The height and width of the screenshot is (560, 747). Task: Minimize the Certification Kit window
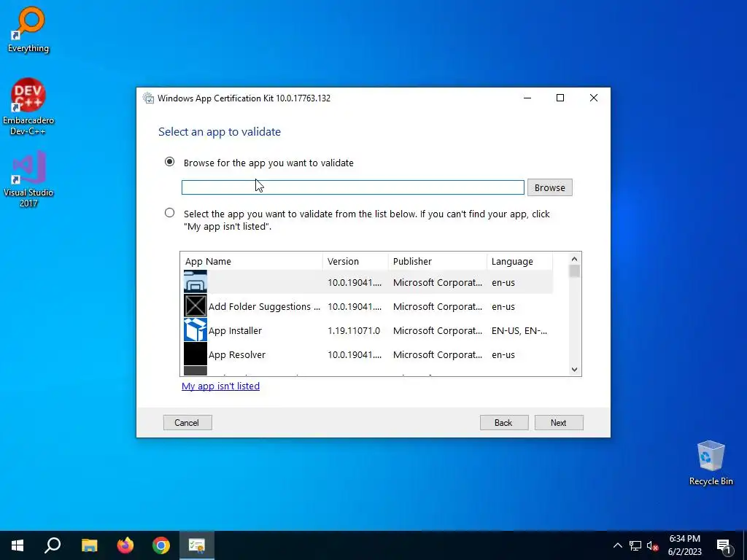(x=527, y=98)
